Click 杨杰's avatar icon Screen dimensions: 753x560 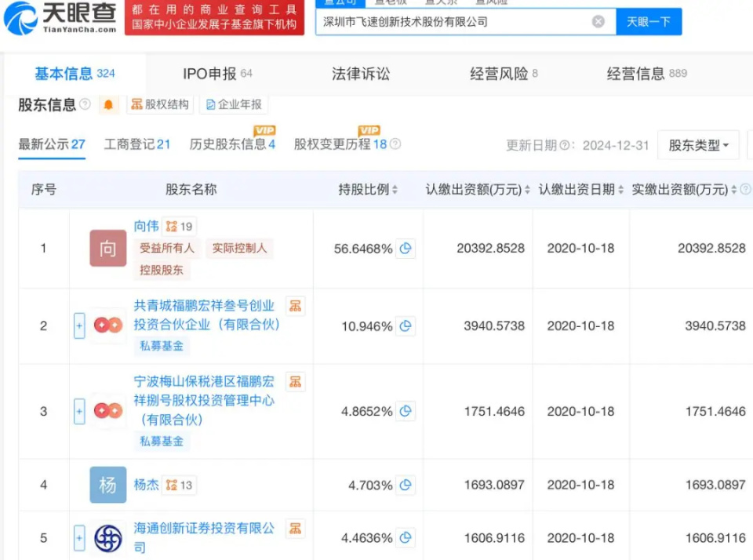click(x=107, y=485)
